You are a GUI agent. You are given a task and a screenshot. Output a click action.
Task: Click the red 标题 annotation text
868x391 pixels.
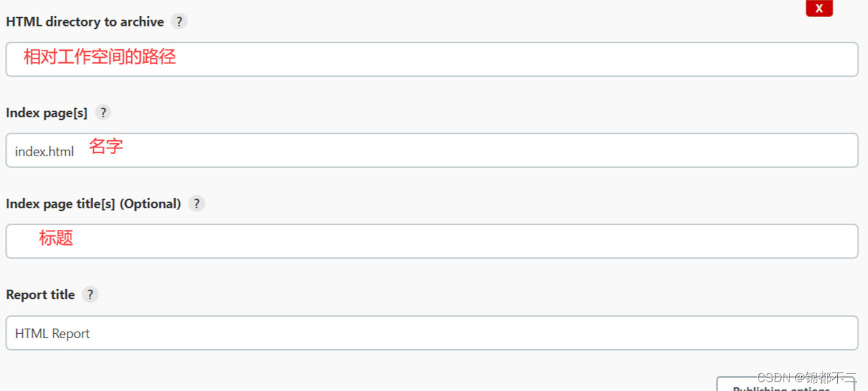[56, 238]
